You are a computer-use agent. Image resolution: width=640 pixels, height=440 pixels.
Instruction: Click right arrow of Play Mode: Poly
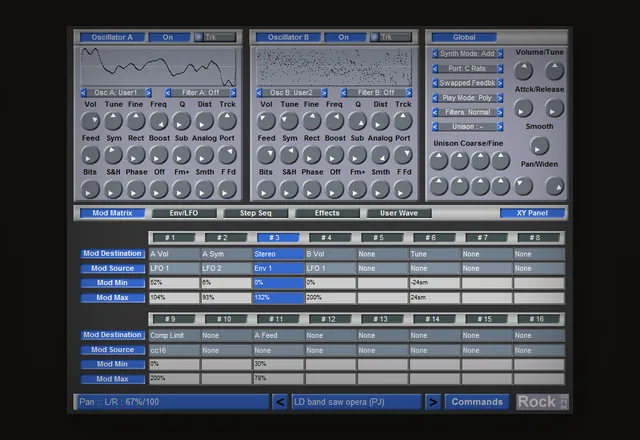pyautogui.click(x=500, y=98)
